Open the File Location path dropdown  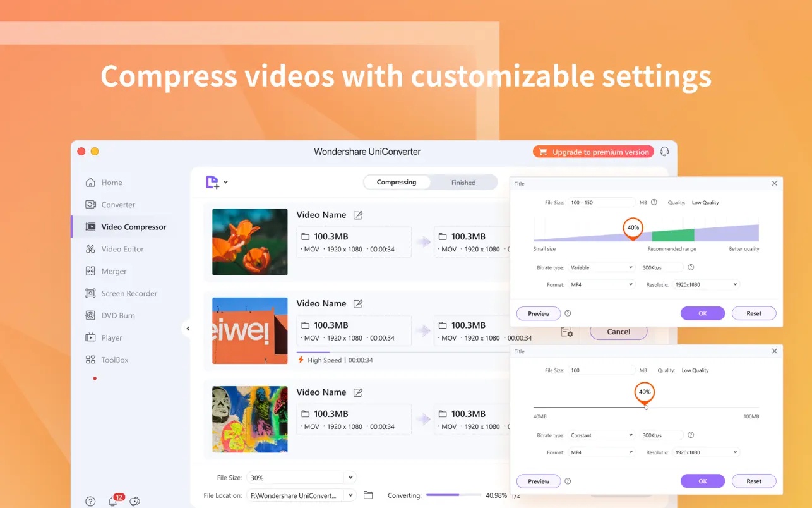[x=351, y=495]
